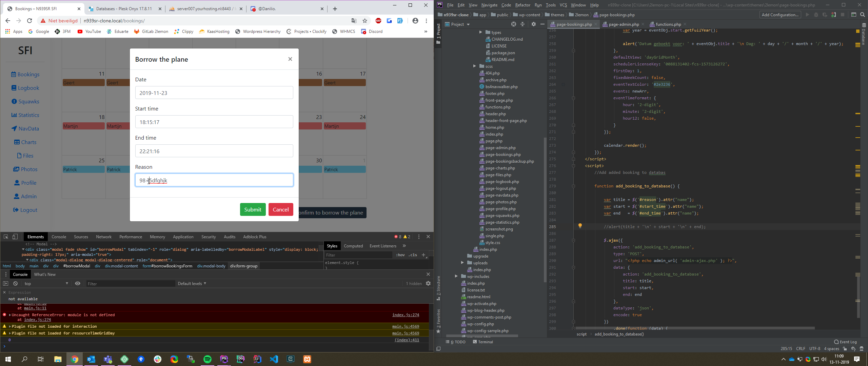Switch to the Network tab in DevTools
Image resolution: width=868 pixels, height=366 pixels.
click(103, 237)
